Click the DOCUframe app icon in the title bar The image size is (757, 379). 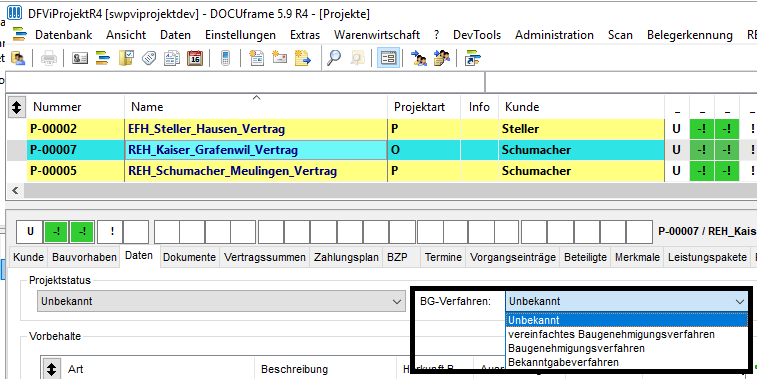pyautogui.click(x=14, y=13)
